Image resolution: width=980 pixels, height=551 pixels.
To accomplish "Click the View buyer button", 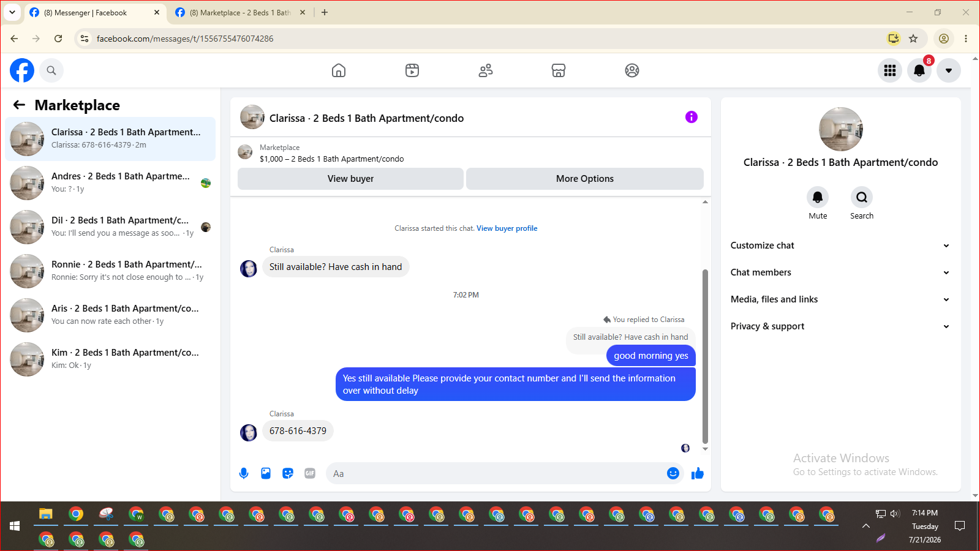I will (350, 179).
